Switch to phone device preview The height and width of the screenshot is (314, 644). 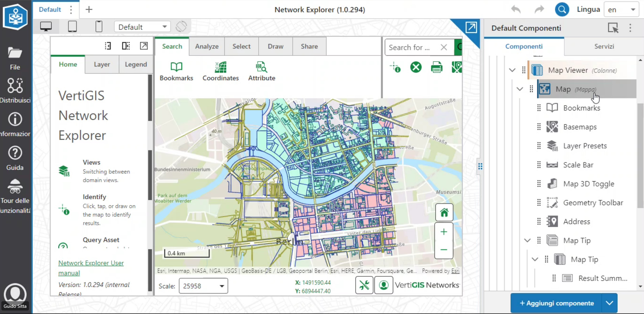[99, 26]
